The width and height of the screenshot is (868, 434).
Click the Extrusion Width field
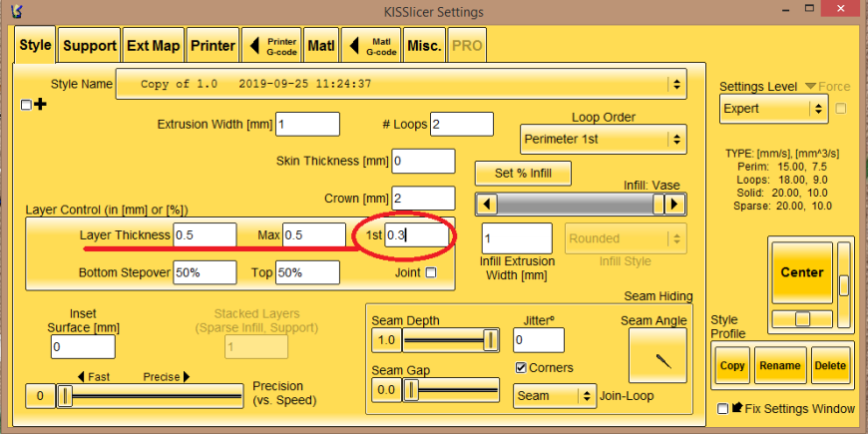tap(307, 124)
